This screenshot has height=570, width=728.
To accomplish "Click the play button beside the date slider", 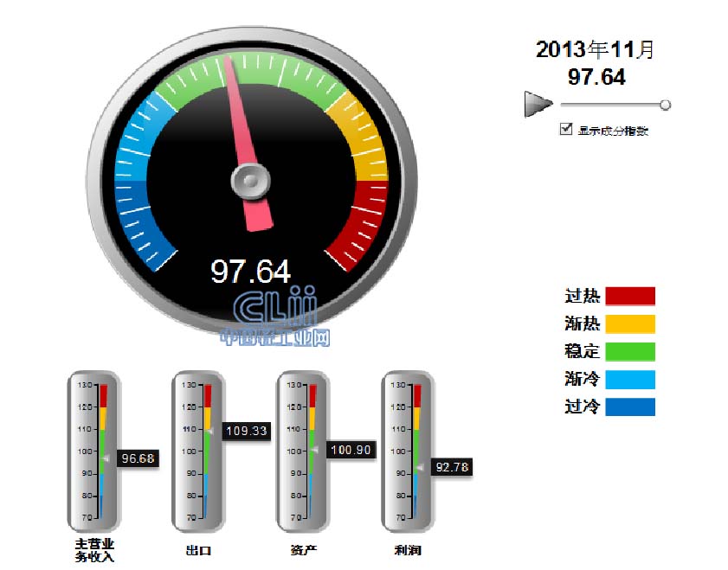I will pos(538,105).
